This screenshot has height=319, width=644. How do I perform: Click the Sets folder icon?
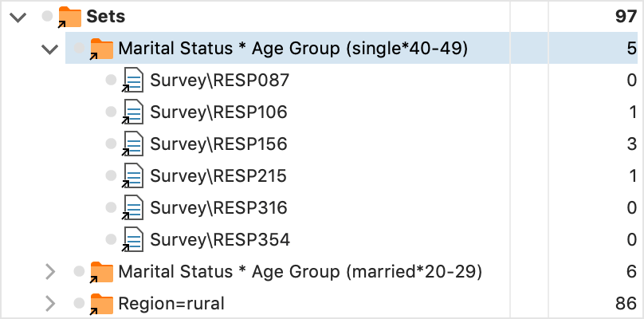[x=70, y=17]
